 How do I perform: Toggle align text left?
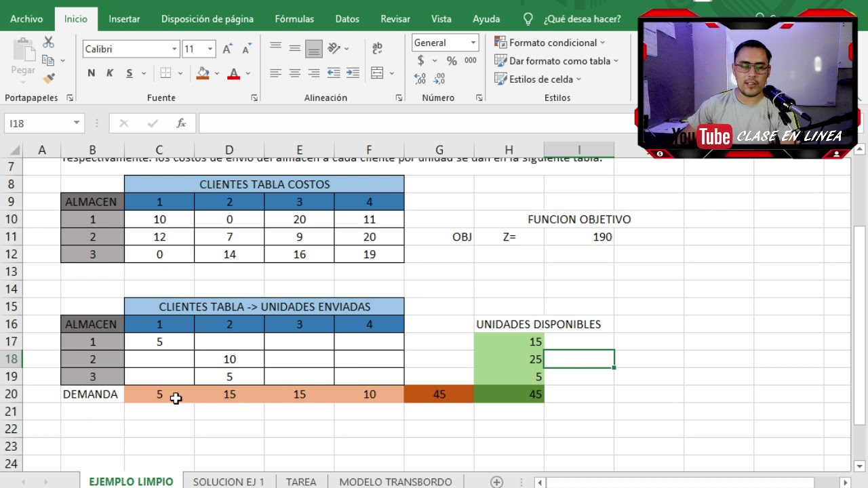coord(275,73)
